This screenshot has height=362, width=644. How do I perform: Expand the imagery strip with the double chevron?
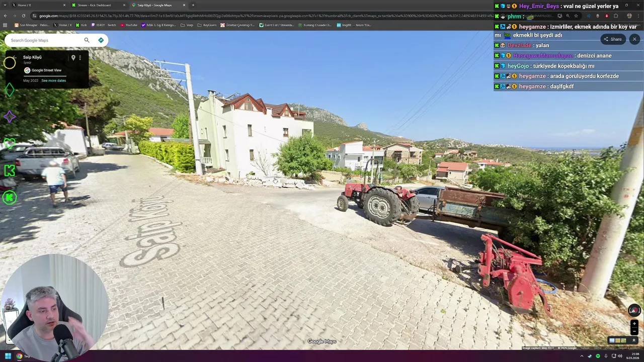tap(634, 340)
